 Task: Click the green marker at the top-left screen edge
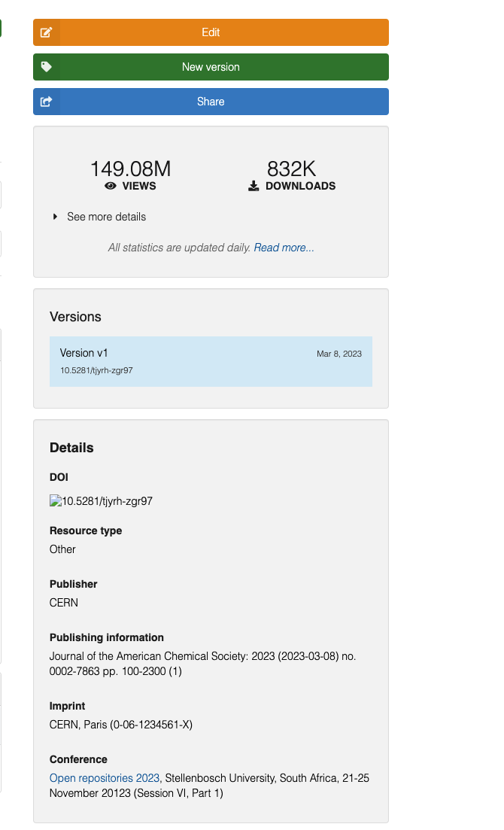[2, 28]
